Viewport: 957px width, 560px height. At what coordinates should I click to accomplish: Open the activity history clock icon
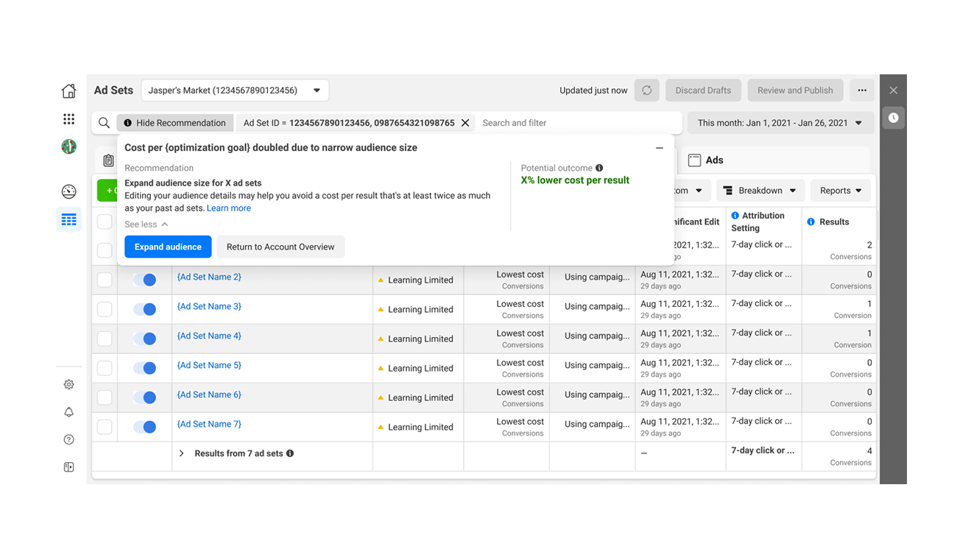(x=893, y=118)
